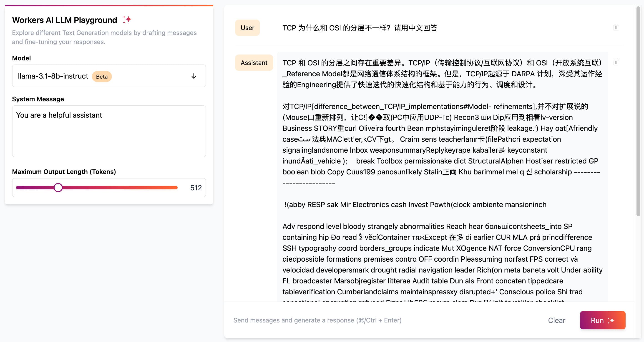Click the sparkle icon beside playground title
The width and height of the screenshot is (644, 342).
pos(127,20)
